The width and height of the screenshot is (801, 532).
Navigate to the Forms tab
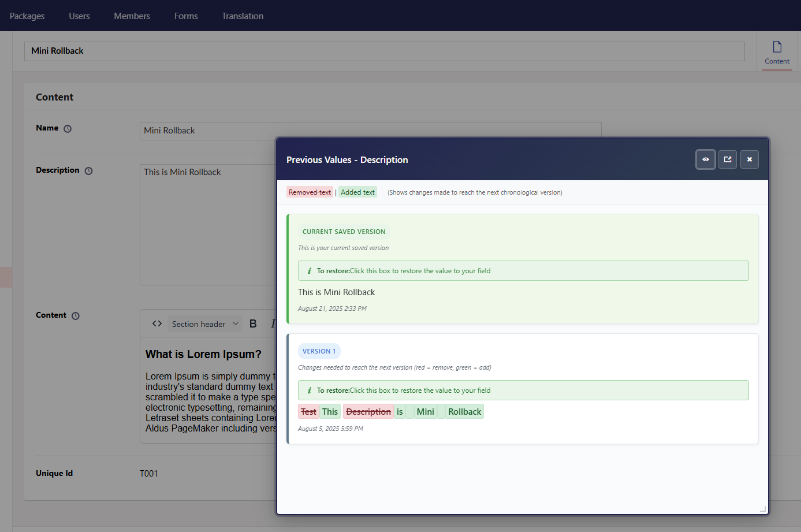tap(185, 16)
